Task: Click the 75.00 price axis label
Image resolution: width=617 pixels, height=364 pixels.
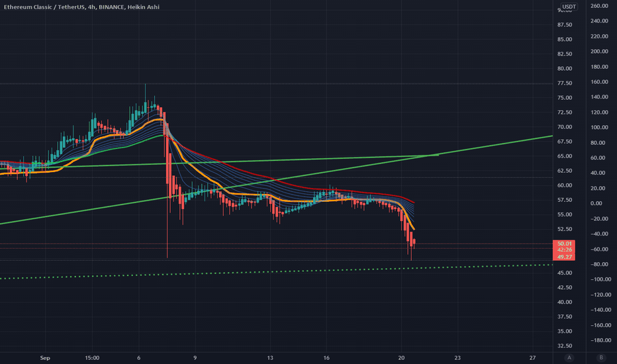Action: [x=565, y=97]
